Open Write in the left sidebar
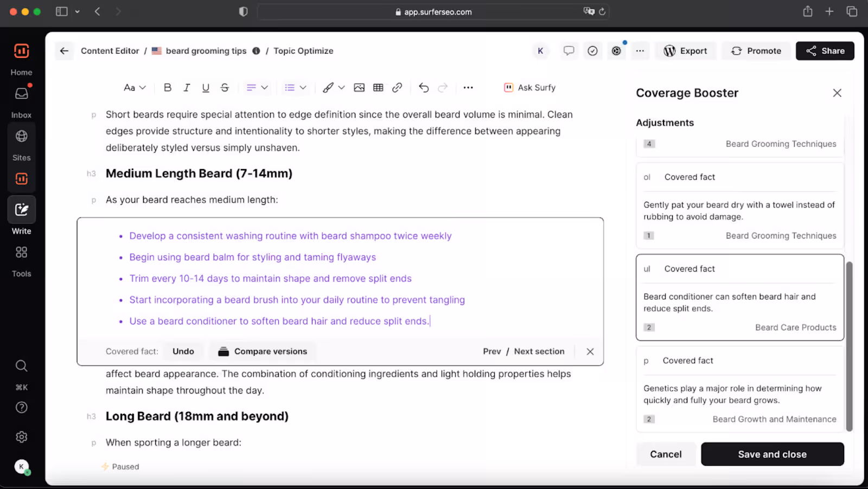The image size is (868, 489). click(x=22, y=216)
